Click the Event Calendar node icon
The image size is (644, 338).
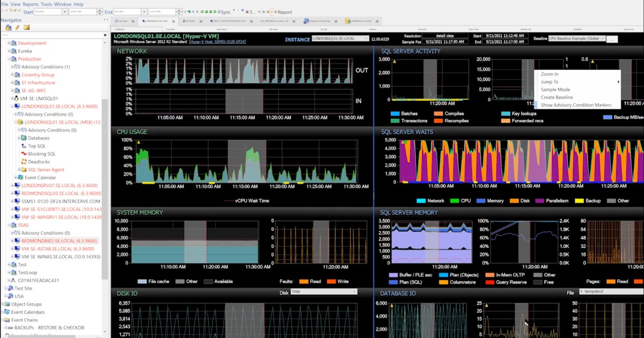click(20, 178)
